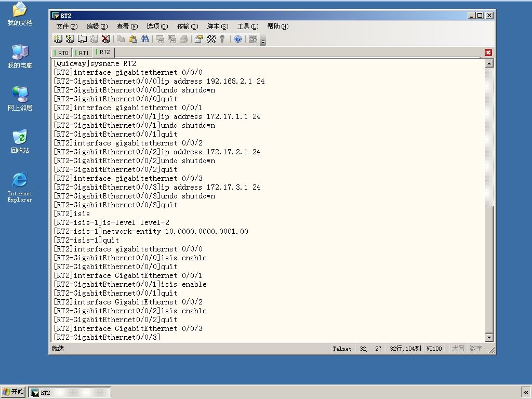Click the window resize grip in status bar
Image resolution: width=532 pixels, height=399 pixels.
[491, 350]
